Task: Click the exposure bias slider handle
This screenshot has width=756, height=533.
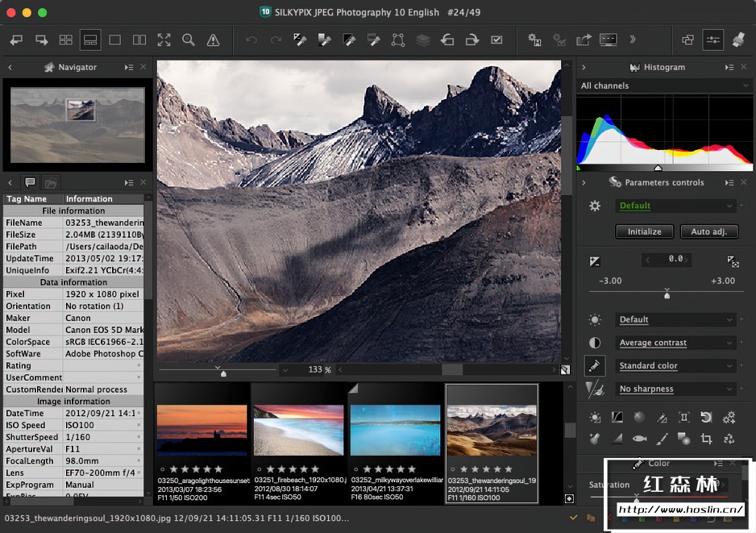Action: tap(667, 295)
